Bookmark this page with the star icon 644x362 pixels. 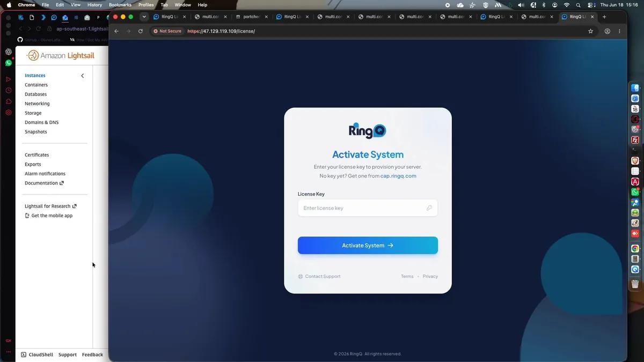pyautogui.click(x=591, y=31)
